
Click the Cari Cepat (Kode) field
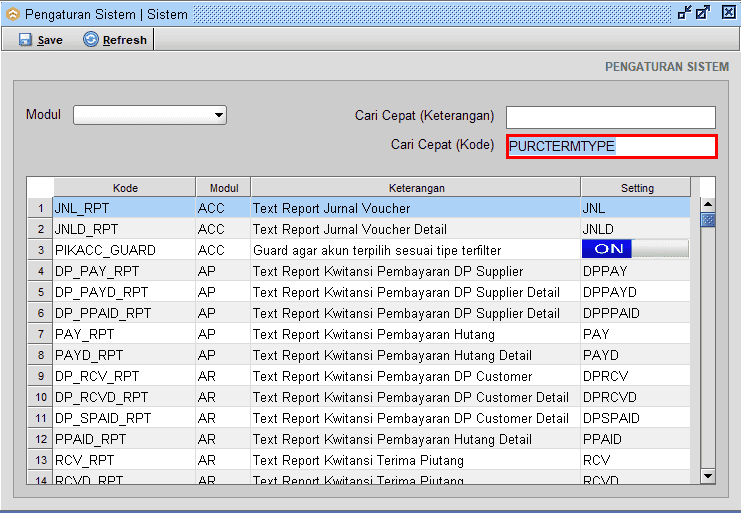(612, 146)
